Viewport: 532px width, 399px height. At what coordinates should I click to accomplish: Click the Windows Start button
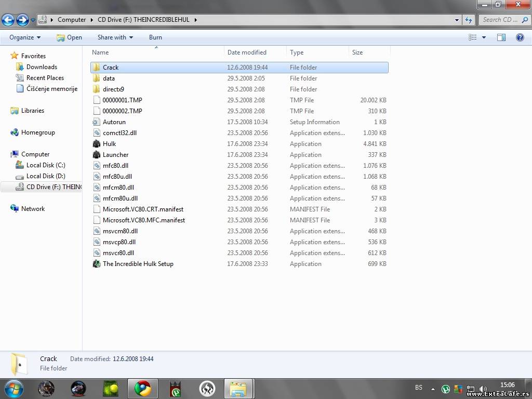click(x=14, y=389)
